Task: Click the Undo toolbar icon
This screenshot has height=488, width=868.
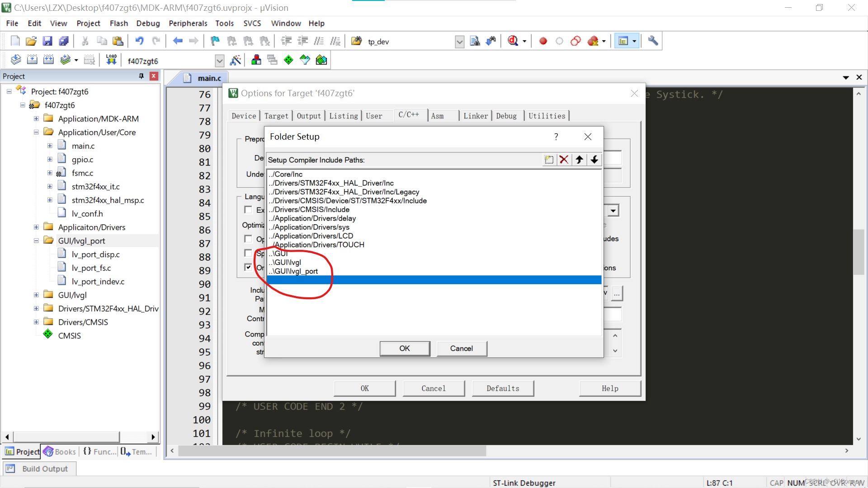Action: pyautogui.click(x=140, y=41)
